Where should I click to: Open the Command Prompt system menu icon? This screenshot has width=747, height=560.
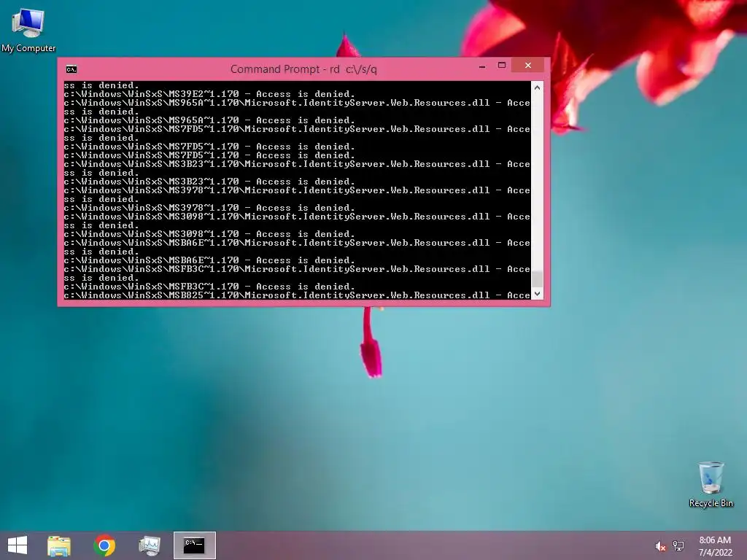tap(71, 69)
